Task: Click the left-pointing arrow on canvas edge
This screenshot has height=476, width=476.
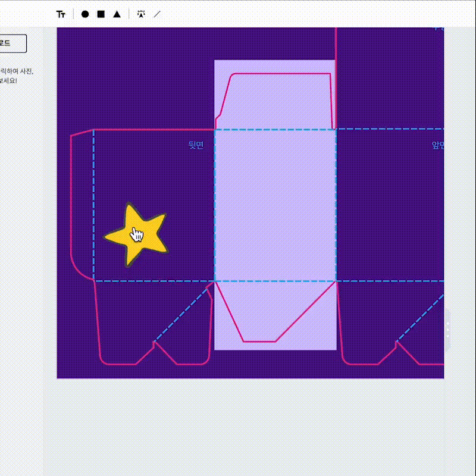Action: pos(448,324)
